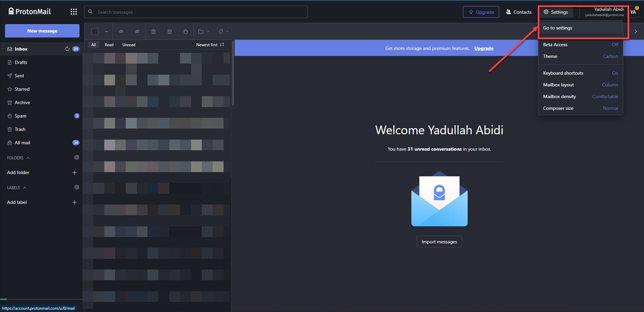Refresh the Inbox circular arrow
The height and width of the screenshot is (312, 644).
pos(67,49)
